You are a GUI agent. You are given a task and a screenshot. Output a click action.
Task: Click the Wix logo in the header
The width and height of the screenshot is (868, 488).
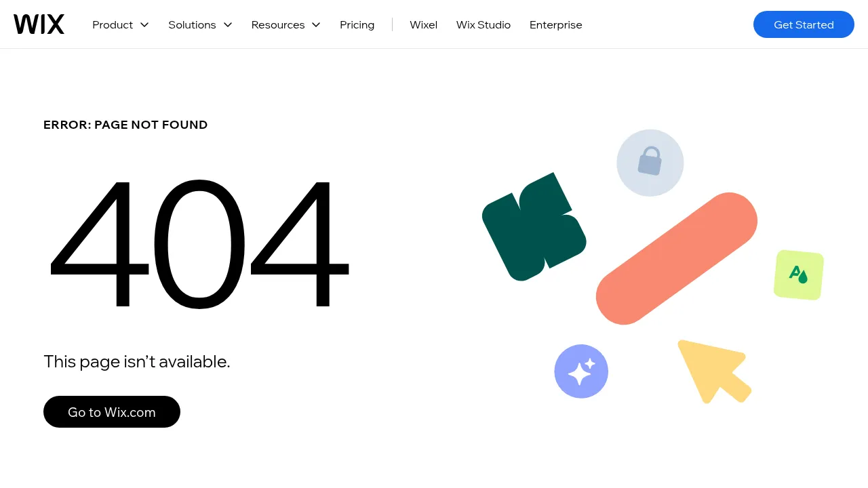pos(39,24)
